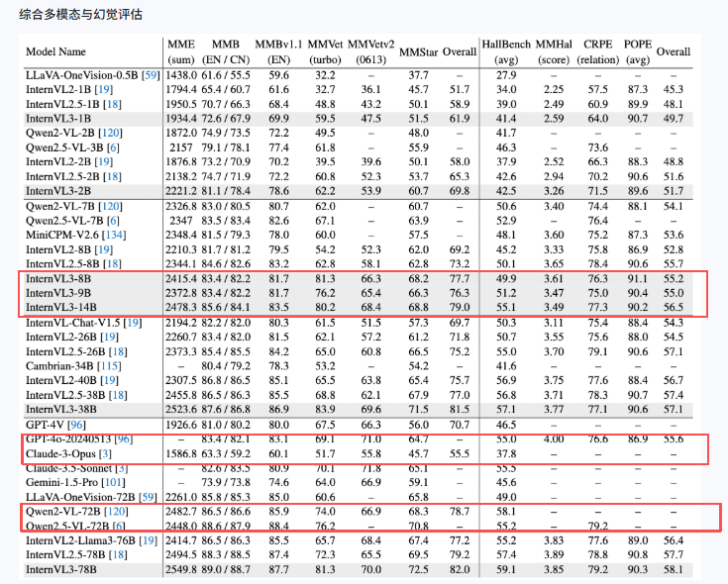
Task: Follow reference [96] after GPT-4o-20240513
Action: pos(124,438)
